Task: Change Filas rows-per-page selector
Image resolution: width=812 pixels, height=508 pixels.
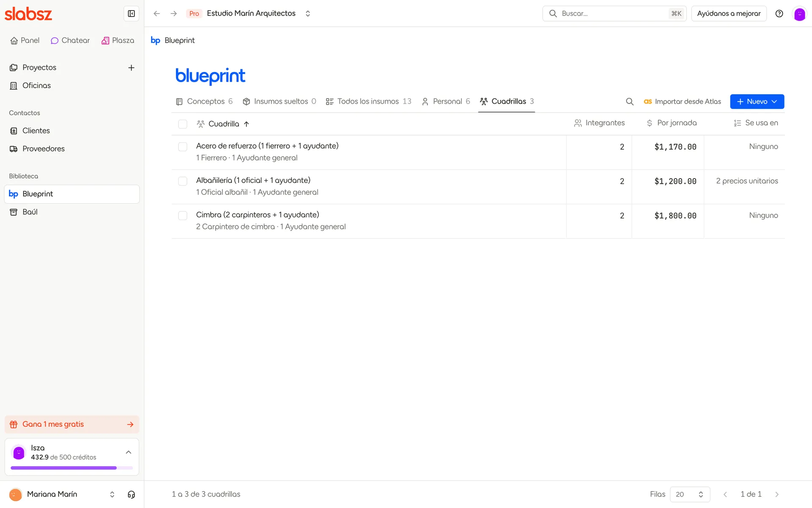Action: pyautogui.click(x=690, y=494)
